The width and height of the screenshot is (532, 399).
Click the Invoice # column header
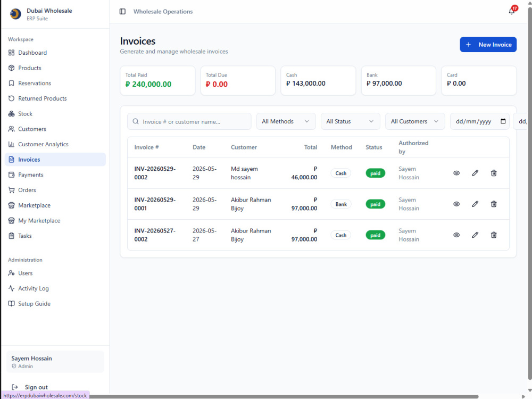coord(146,147)
